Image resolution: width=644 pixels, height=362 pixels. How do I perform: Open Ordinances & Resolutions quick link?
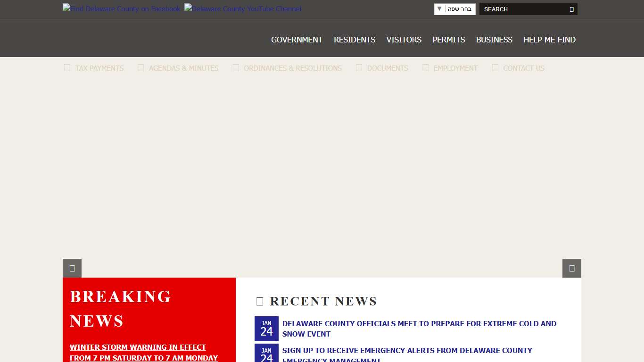[x=292, y=68]
